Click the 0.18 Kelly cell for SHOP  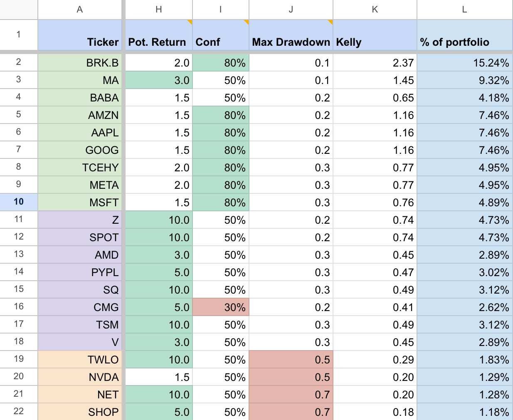coord(375,412)
